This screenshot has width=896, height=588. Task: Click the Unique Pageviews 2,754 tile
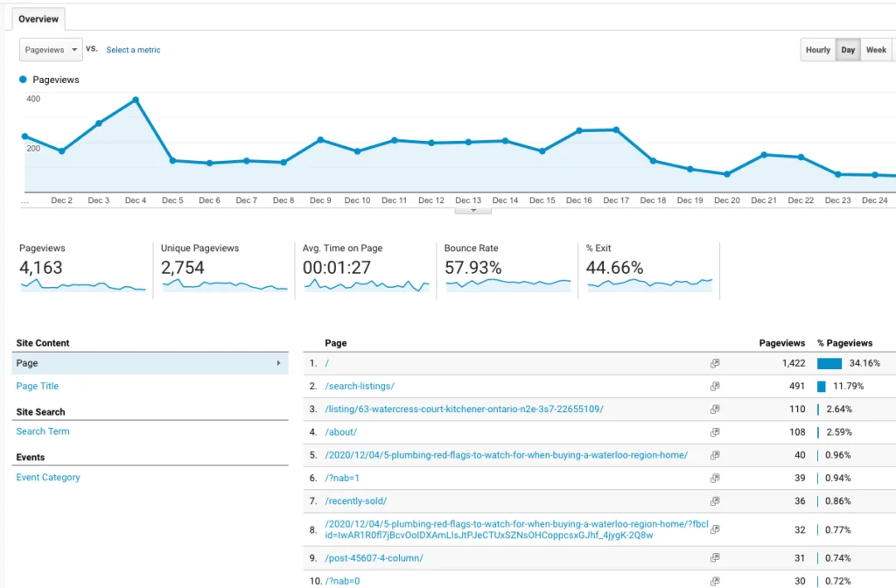(x=224, y=269)
